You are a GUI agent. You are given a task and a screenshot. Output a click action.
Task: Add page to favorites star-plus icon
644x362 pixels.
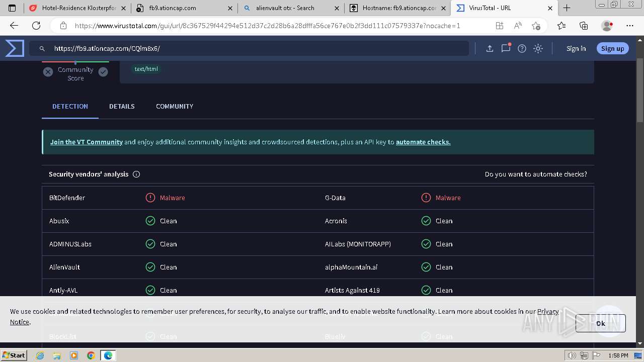tap(536, 26)
